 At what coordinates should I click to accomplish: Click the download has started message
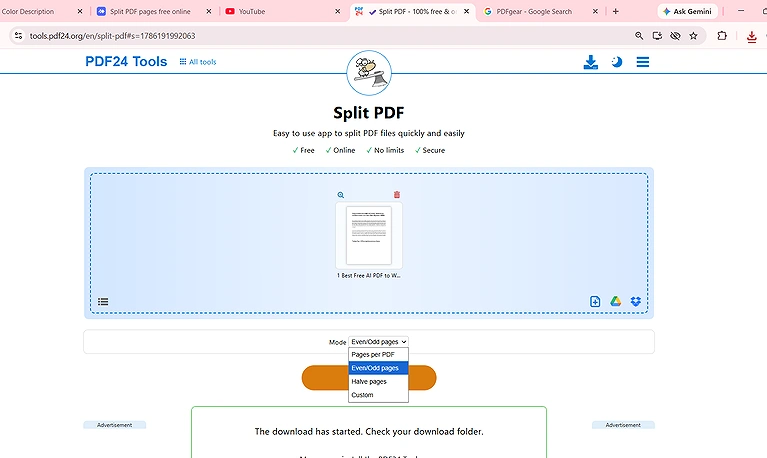point(369,432)
